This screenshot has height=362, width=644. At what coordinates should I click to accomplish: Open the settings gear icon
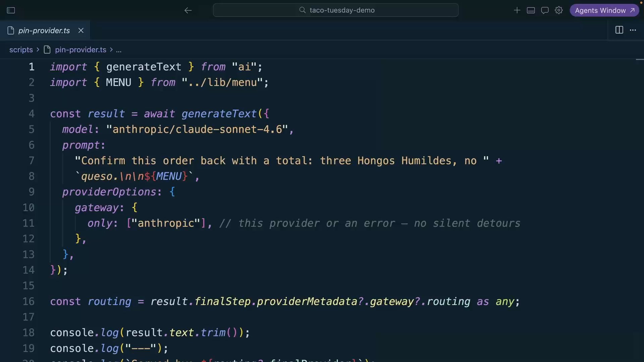(559, 10)
